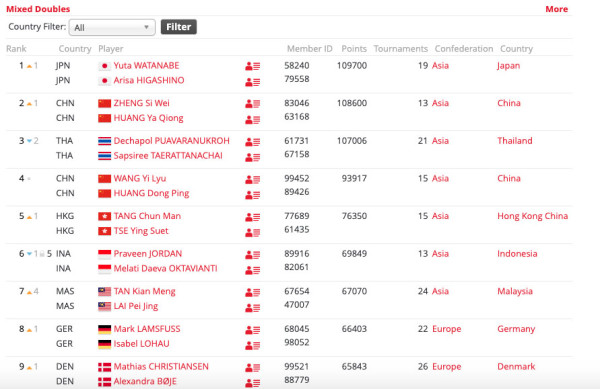Open profile card icon for Arisa HIGASHINO
This screenshot has height=389, width=600.
(x=253, y=82)
